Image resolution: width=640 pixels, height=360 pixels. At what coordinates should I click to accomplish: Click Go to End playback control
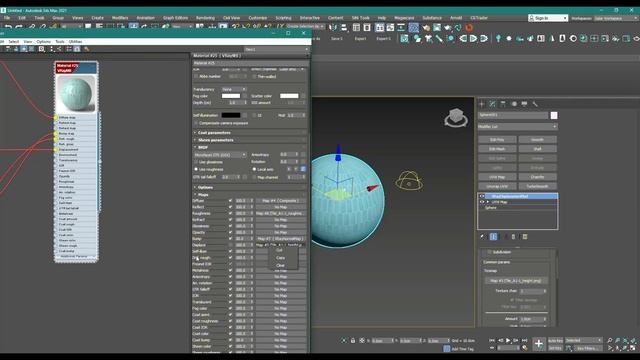[524, 340]
